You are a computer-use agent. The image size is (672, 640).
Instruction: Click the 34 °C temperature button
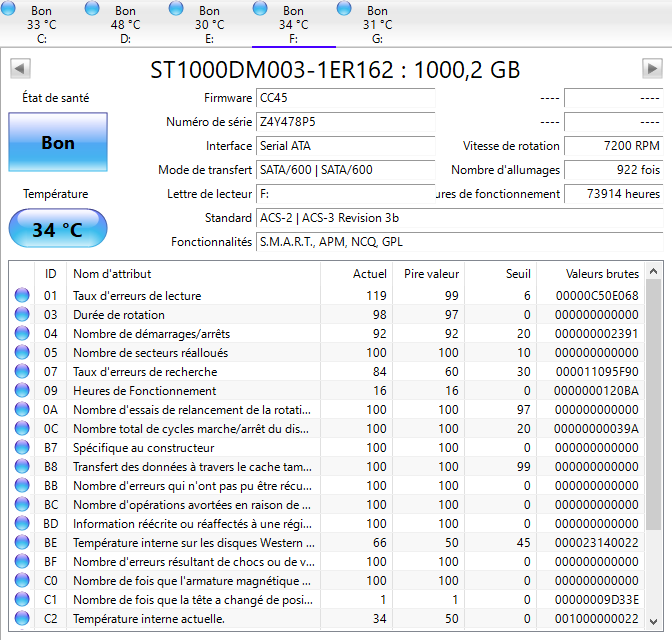pos(58,228)
